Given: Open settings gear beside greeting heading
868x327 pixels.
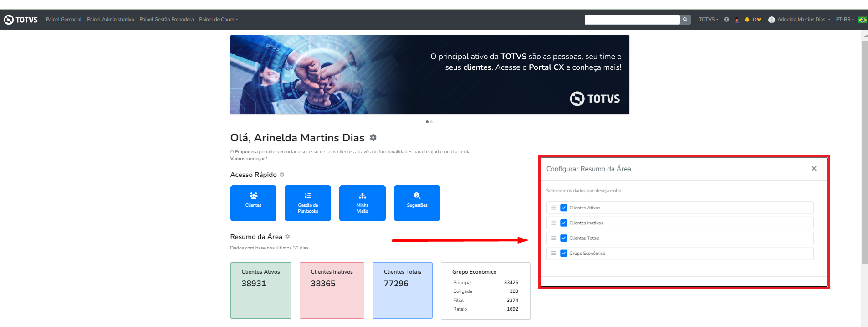Looking at the screenshot, I should tap(373, 138).
